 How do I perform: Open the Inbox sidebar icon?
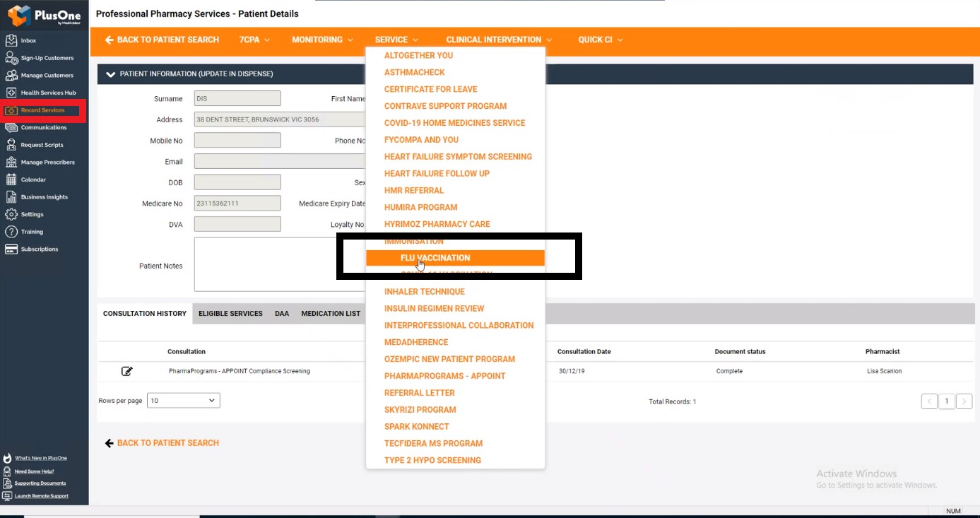[x=11, y=40]
